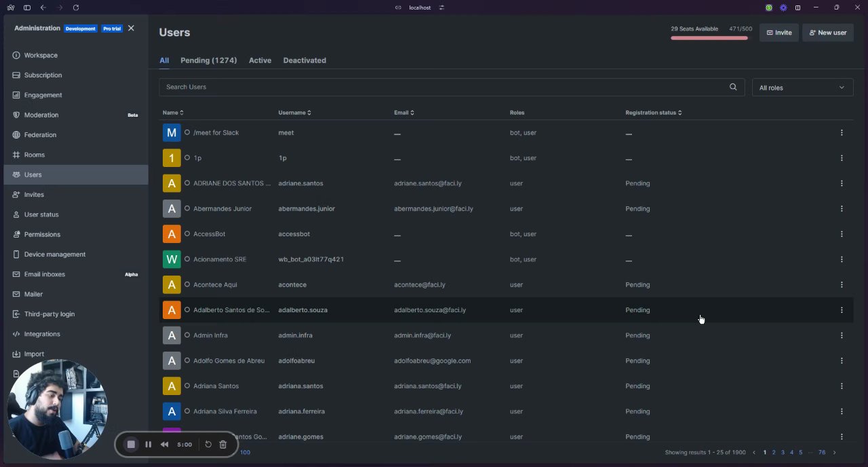868x467 pixels.
Task: Click the New user button
Action: [827, 33]
